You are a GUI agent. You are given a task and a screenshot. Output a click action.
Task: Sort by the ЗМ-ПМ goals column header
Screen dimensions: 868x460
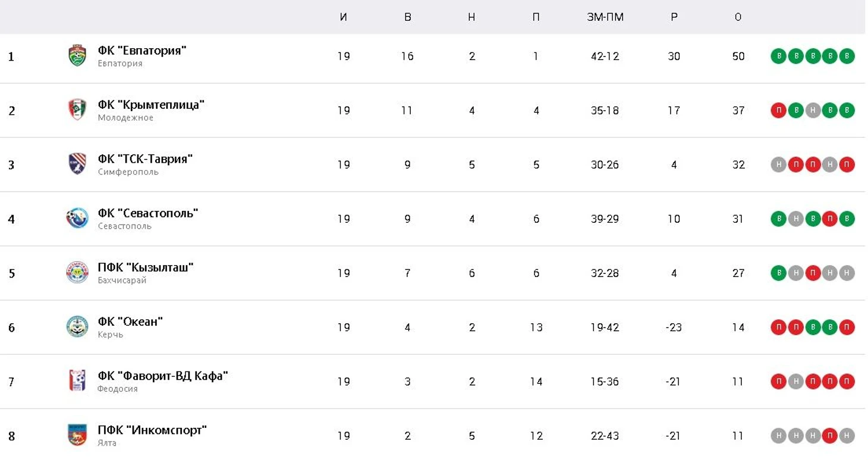click(x=605, y=17)
